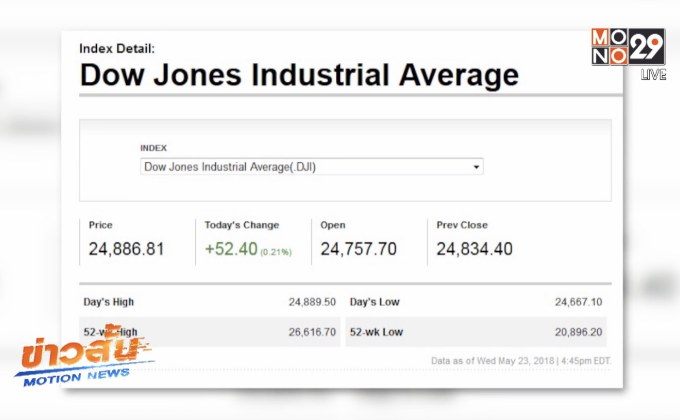Click the Day's High row label

tap(108, 302)
